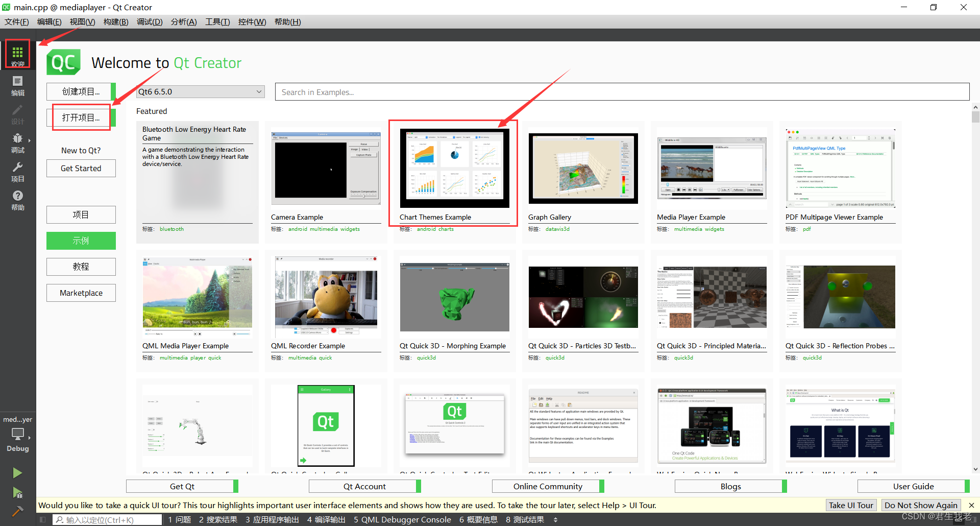
Task: Open the 3 应用程序输出 output pane
Action: pos(272,520)
